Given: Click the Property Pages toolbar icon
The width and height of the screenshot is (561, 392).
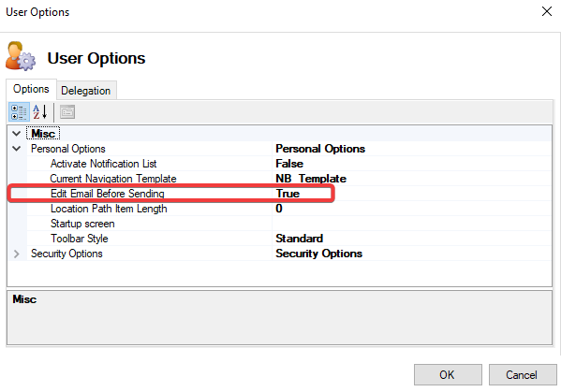Looking at the screenshot, I should (x=67, y=112).
